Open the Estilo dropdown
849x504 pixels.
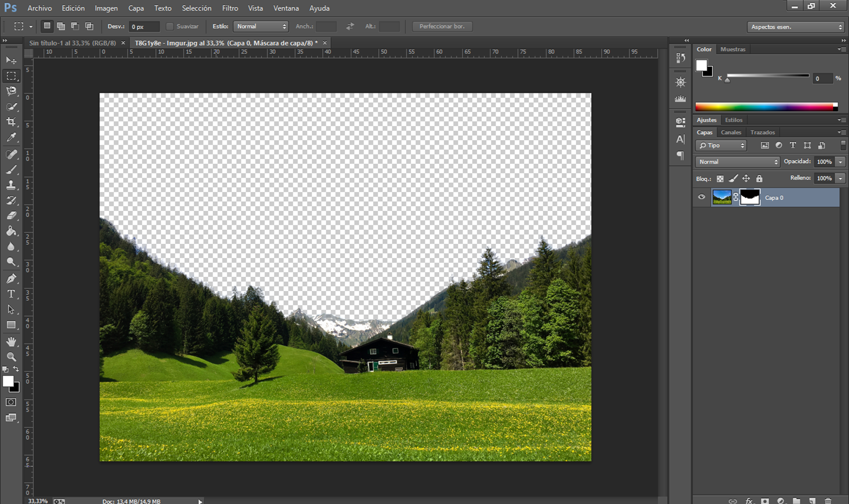[x=261, y=26]
